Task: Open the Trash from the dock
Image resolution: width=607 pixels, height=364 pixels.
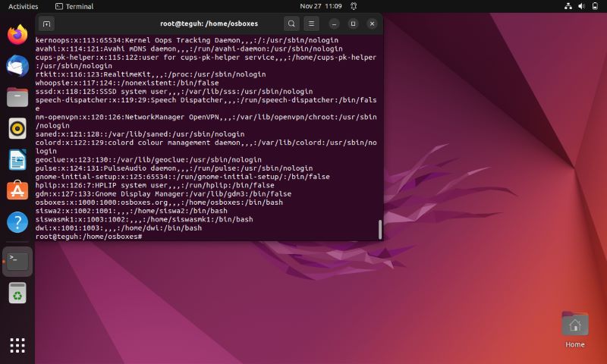Action: [17, 293]
